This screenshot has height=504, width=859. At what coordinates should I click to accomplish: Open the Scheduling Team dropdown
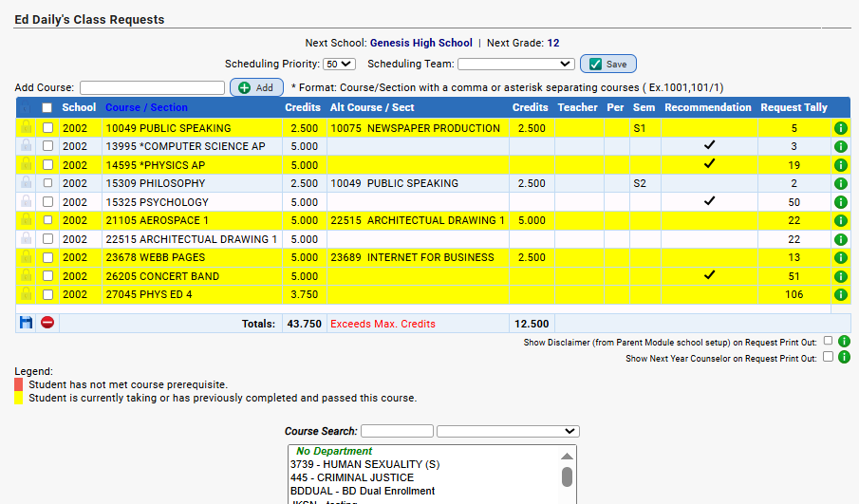click(516, 65)
